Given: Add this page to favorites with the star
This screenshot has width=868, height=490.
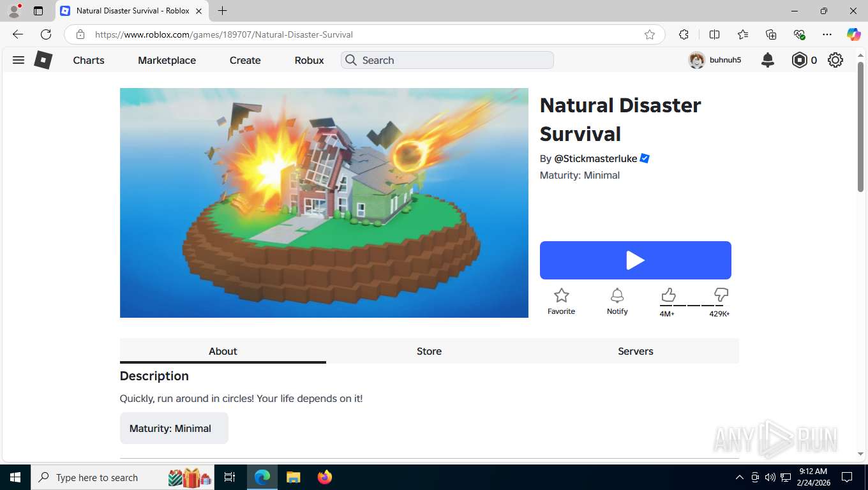Looking at the screenshot, I should [650, 34].
